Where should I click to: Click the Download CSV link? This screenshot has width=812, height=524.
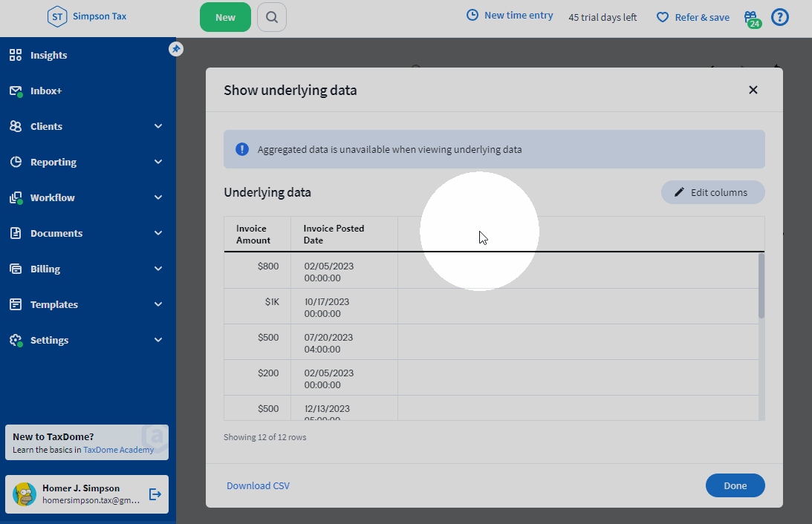(x=258, y=485)
